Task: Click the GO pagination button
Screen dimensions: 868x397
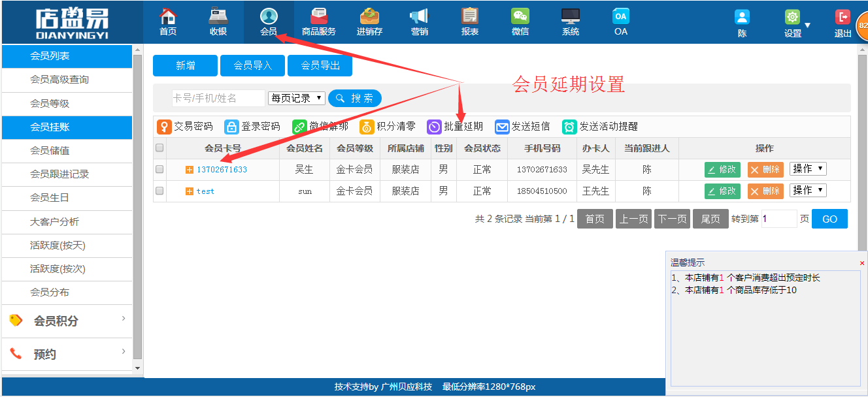Action: tap(829, 219)
